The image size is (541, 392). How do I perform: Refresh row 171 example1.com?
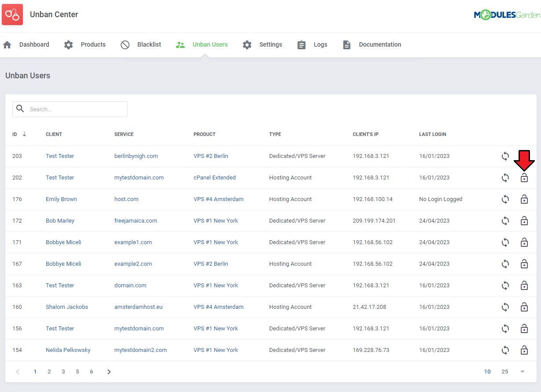tap(505, 242)
